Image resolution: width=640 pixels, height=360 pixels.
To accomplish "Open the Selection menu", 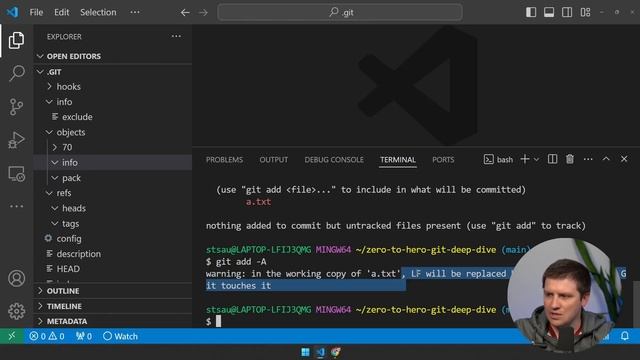I will point(98,12).
